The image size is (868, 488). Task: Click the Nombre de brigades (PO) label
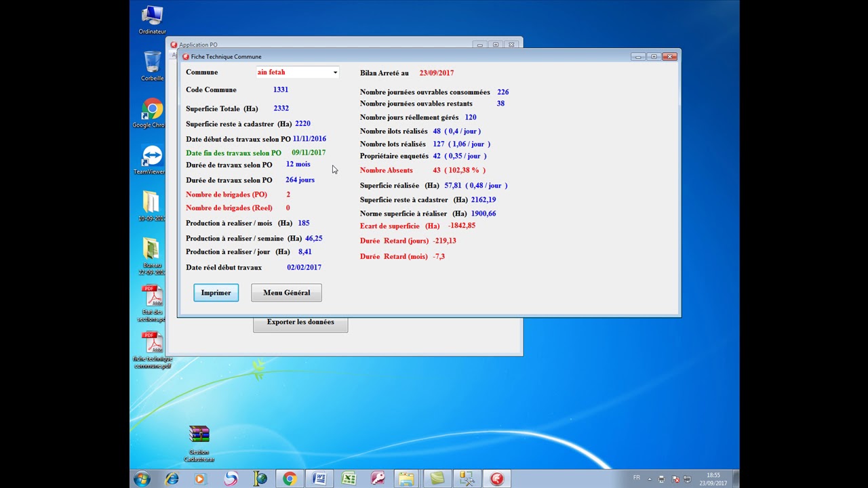pyautogui.click(x=226, y=195)
